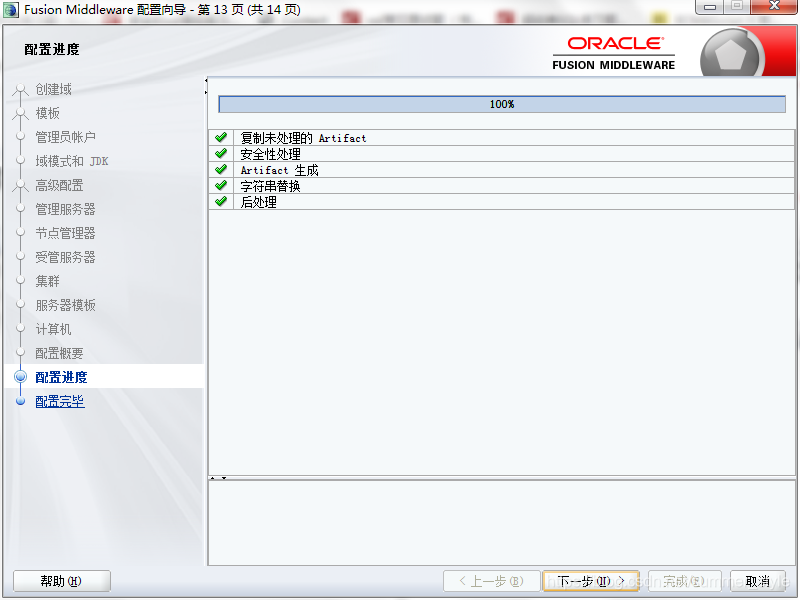Select the 集群 step
This screenshot has width=800, height=600.
tap(47, 281)
